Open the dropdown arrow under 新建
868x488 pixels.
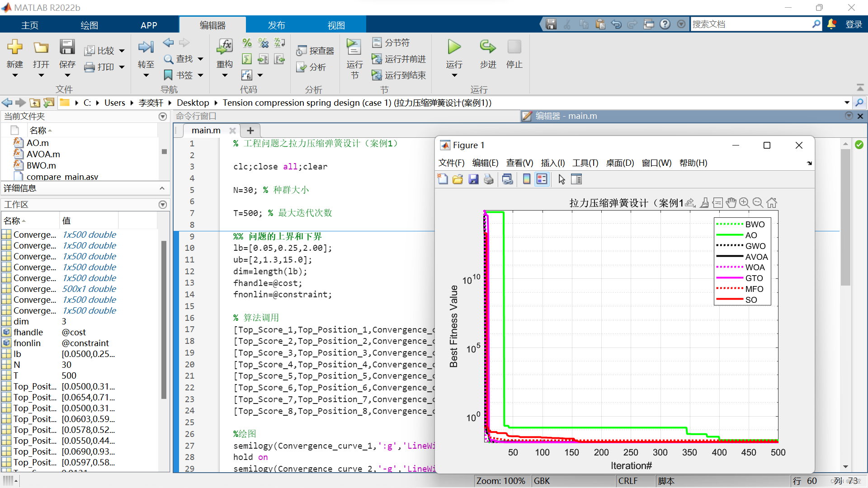tap(15, 75)
